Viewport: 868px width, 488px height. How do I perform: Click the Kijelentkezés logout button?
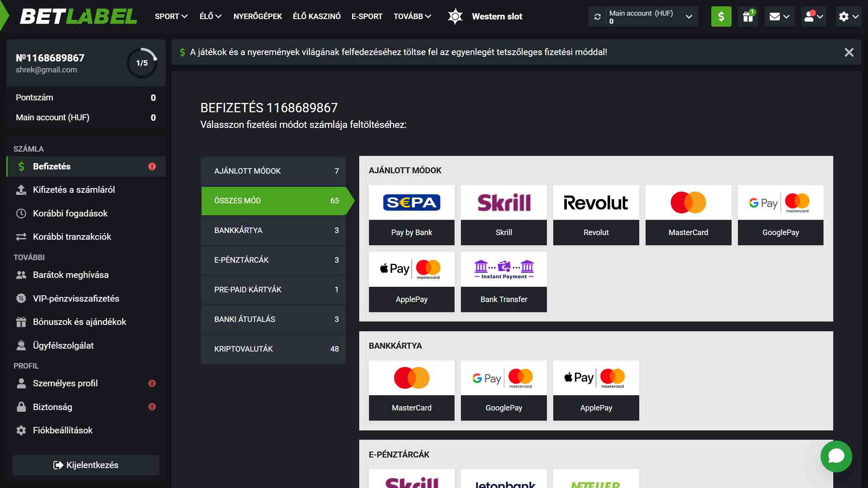pyautogui.click(x=86, y=465)
